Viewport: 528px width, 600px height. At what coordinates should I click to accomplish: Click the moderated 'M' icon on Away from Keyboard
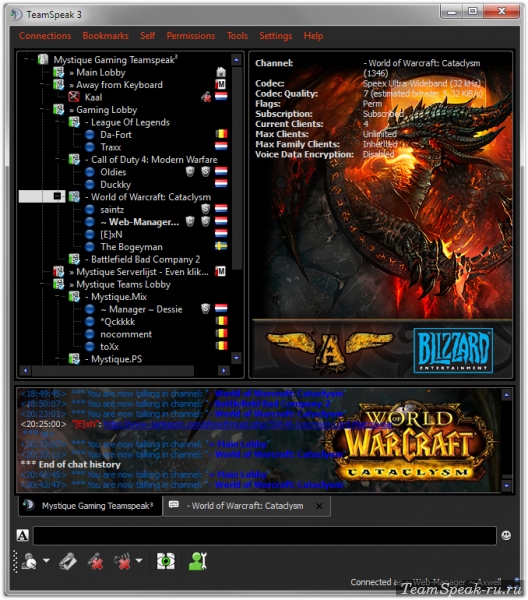coord(221,84)
